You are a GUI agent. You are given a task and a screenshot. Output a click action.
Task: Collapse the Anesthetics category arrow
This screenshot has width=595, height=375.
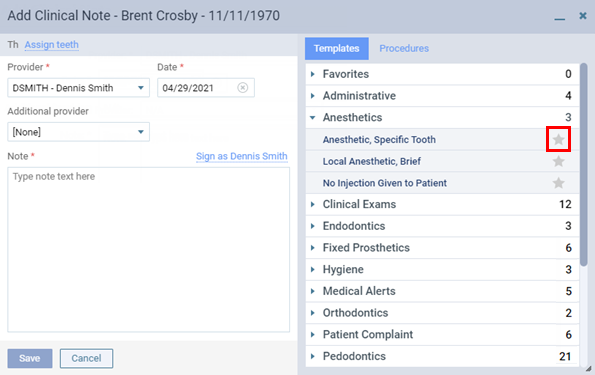[313, 118]
